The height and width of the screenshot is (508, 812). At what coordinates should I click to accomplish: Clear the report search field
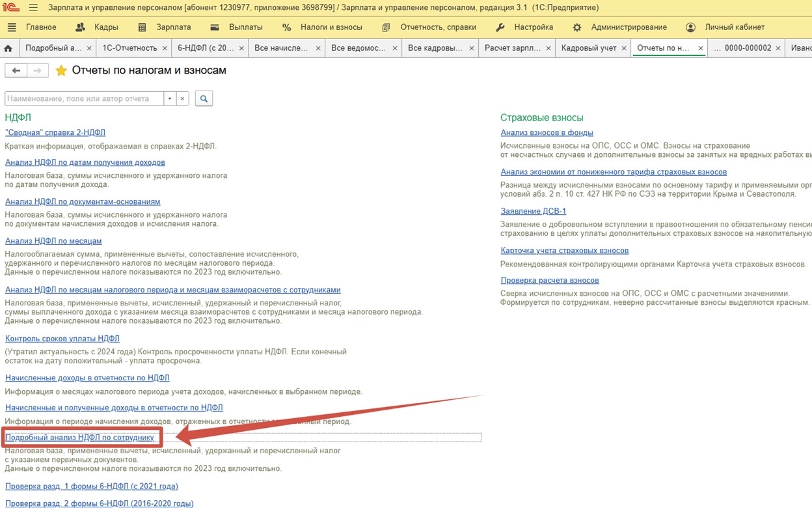coord(183,99)
